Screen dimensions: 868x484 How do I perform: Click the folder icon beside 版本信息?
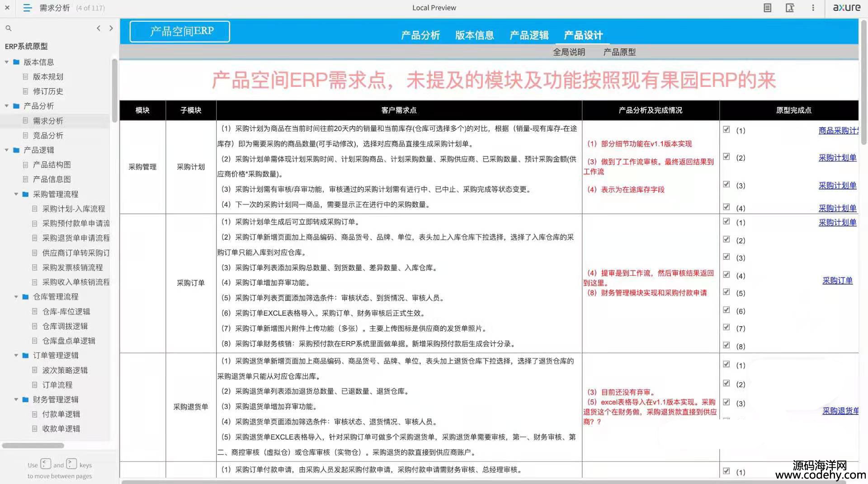(x=16, y=62)
